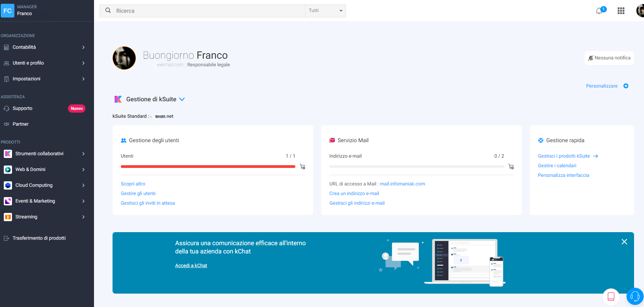The height and width of the screenshot is (307, 644).
Task: Open the Tutti search filter dropdown
Action: click(325, 11)
